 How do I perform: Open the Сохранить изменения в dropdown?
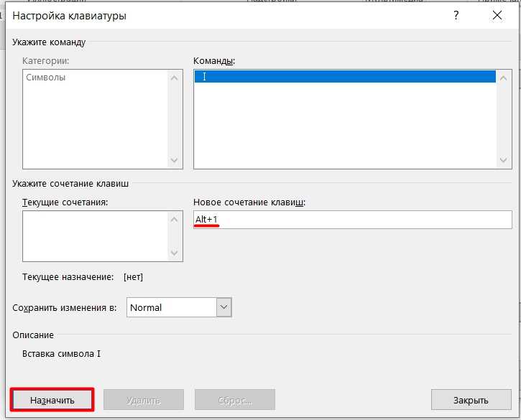[224, 307]
